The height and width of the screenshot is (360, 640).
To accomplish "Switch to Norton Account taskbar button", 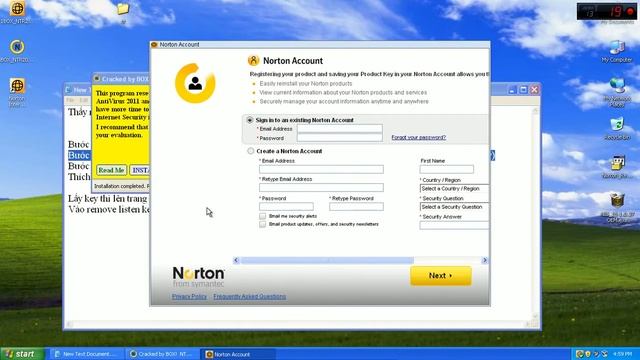I will [x=238, y=354].
